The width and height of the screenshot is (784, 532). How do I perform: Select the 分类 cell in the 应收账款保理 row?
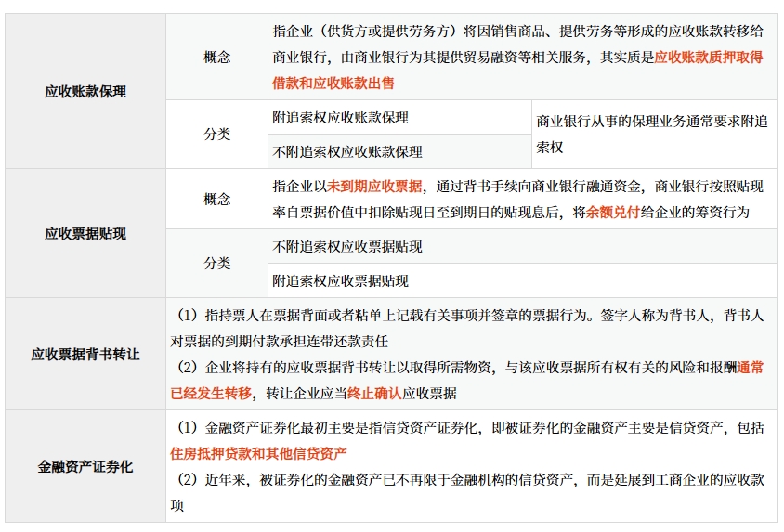point(217,134)
